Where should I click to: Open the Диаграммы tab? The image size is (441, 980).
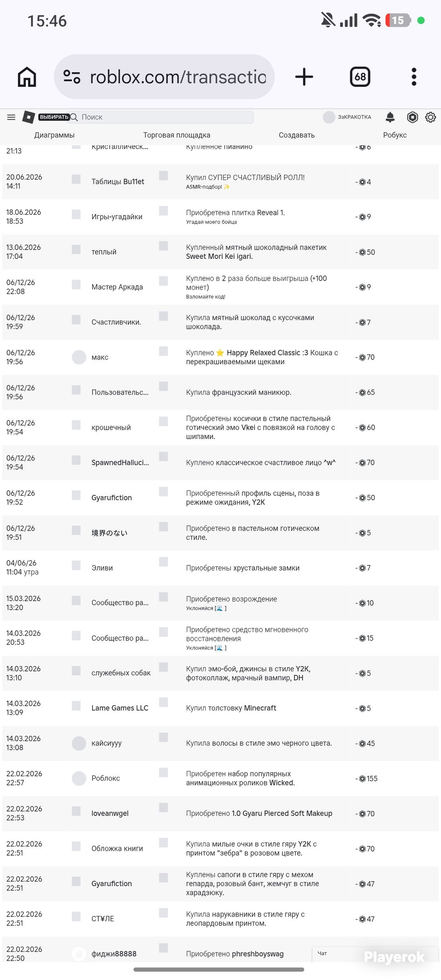54,135
